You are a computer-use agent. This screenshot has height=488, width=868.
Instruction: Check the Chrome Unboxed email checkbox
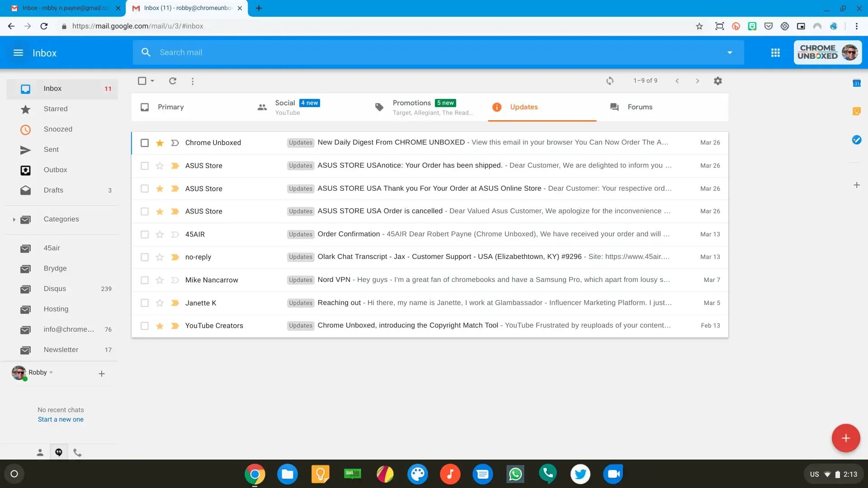click(144, 143)
